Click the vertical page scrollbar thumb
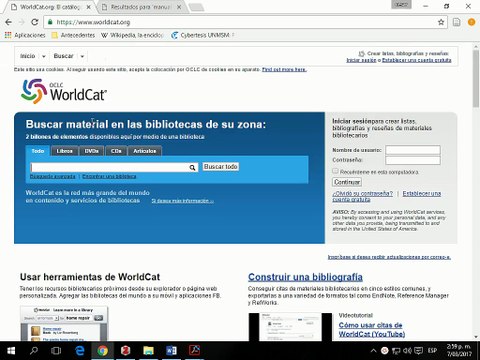 pyautogui.click(x=476, y=79)
